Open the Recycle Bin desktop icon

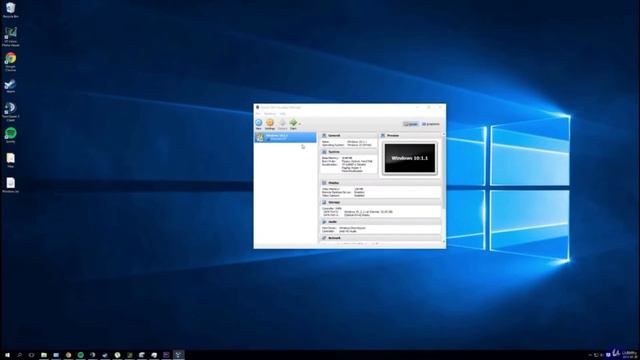tap(10, 10)
